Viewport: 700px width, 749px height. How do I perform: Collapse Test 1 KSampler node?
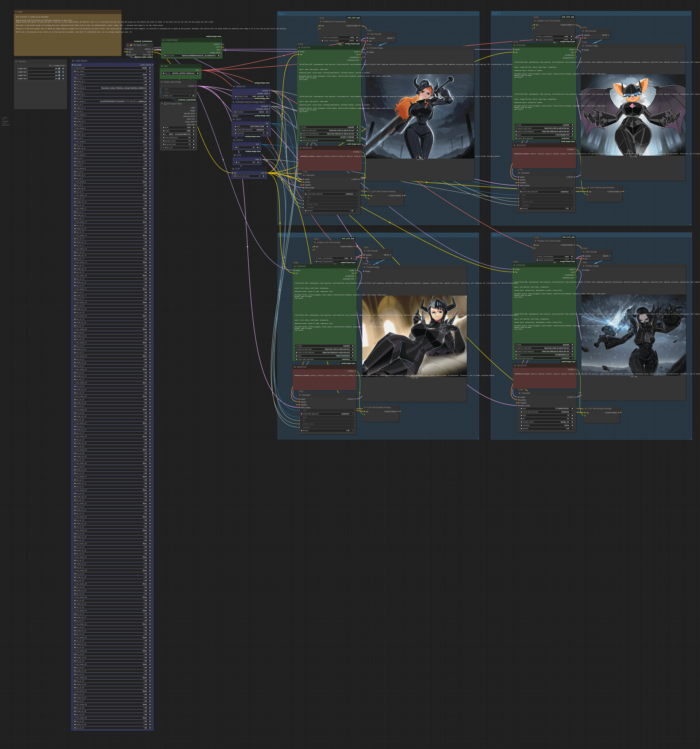tap(304, 175)
